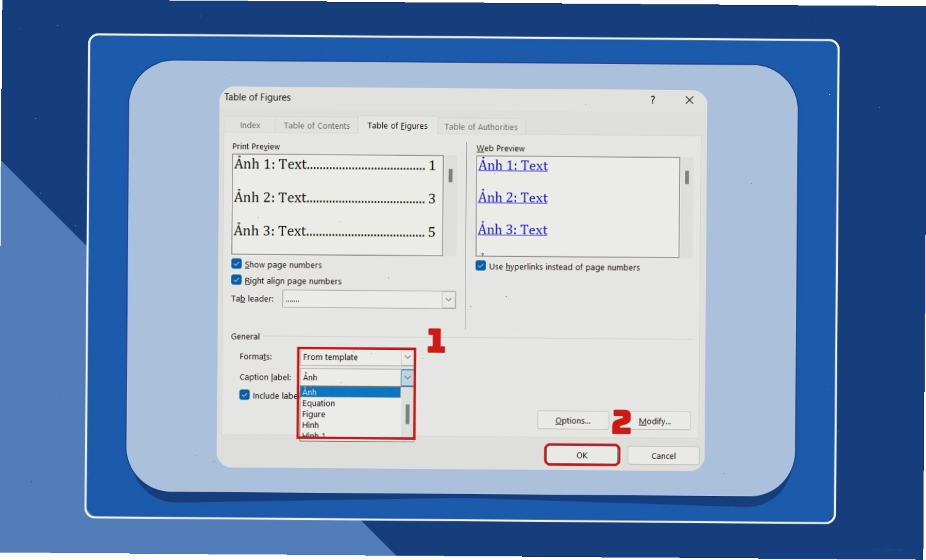This screenshot has width=926, height=560.
Task: Click Ảnh 2: Text print preview entry
Action: click(335, 198)
